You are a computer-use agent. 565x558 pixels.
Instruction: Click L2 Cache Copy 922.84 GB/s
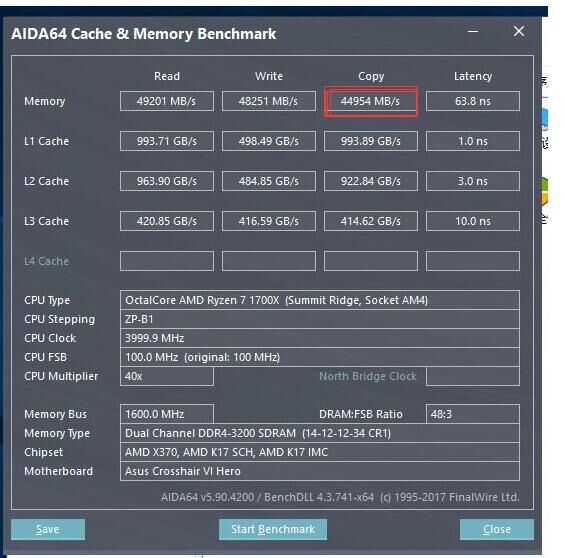[371, 181]
